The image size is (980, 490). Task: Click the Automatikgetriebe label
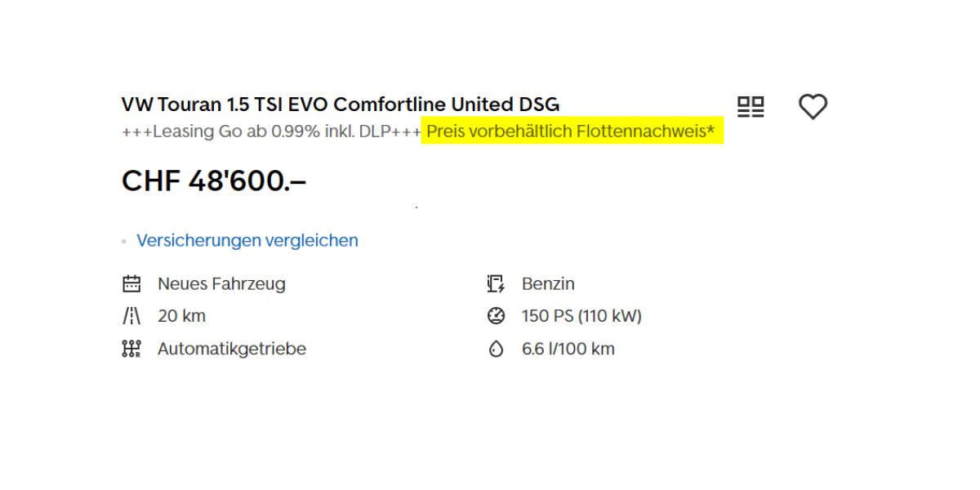click(232, 349)
